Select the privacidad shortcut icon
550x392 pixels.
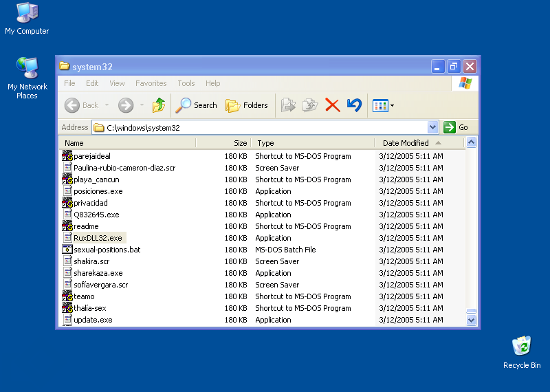click(x=67, y=202)
